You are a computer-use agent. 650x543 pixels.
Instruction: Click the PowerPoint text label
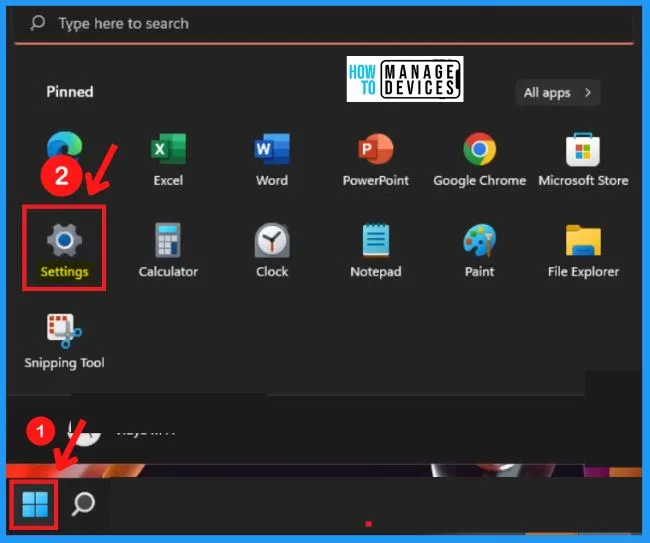pyautogui.click(x=376, y=181)
